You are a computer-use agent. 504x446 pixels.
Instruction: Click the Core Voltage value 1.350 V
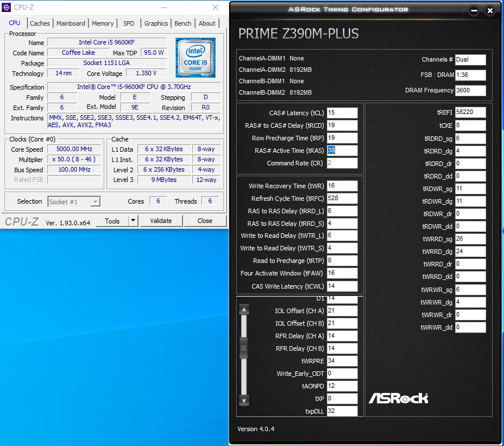[x=147, y=74]
